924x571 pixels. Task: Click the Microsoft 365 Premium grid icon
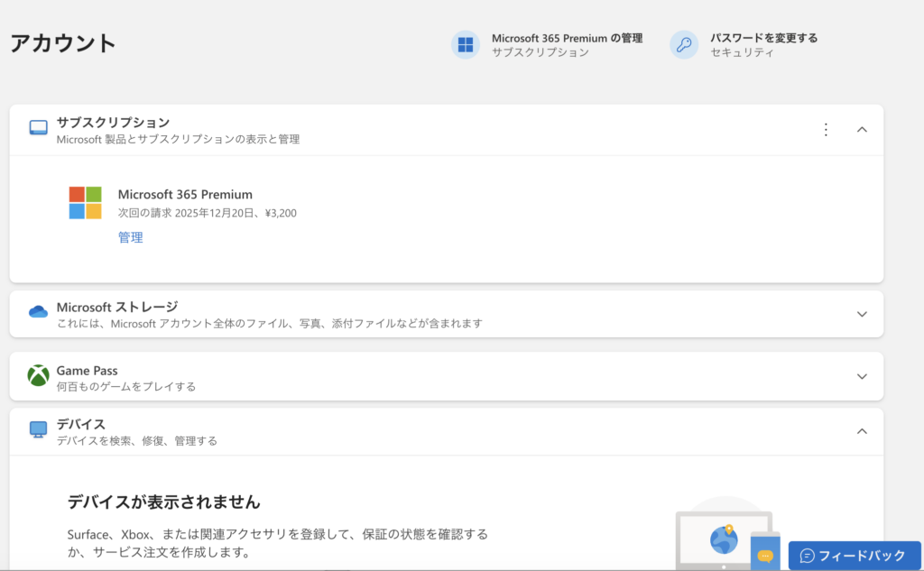pos(466,45)
